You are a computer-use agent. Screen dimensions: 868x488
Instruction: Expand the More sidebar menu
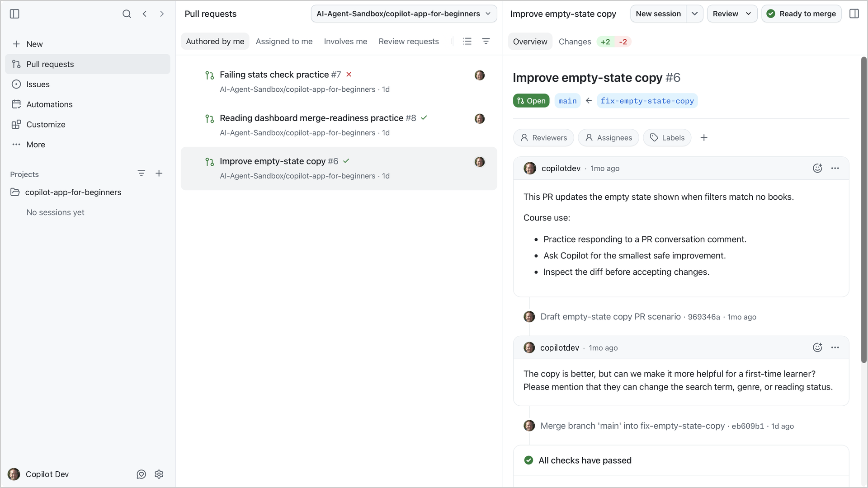(88, 145)
